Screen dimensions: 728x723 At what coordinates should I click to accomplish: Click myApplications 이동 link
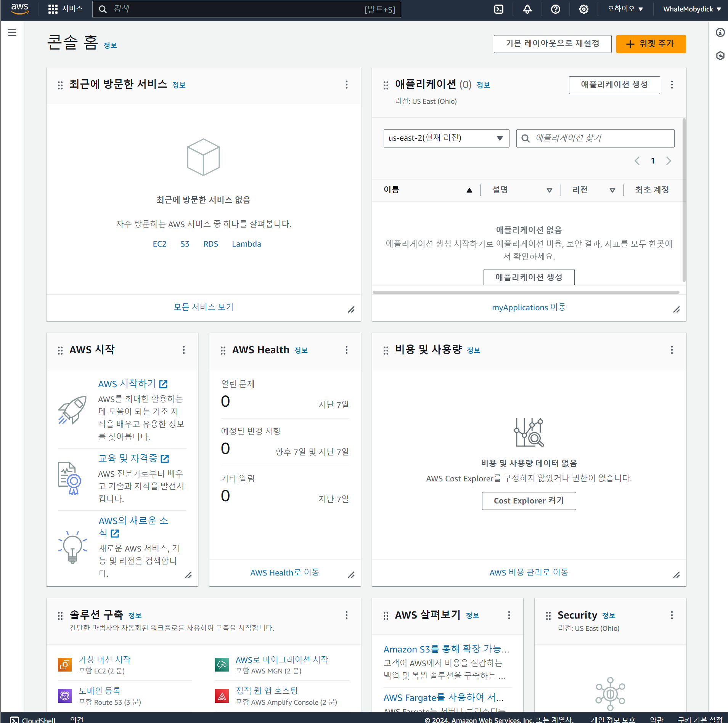tap(529, 307)
